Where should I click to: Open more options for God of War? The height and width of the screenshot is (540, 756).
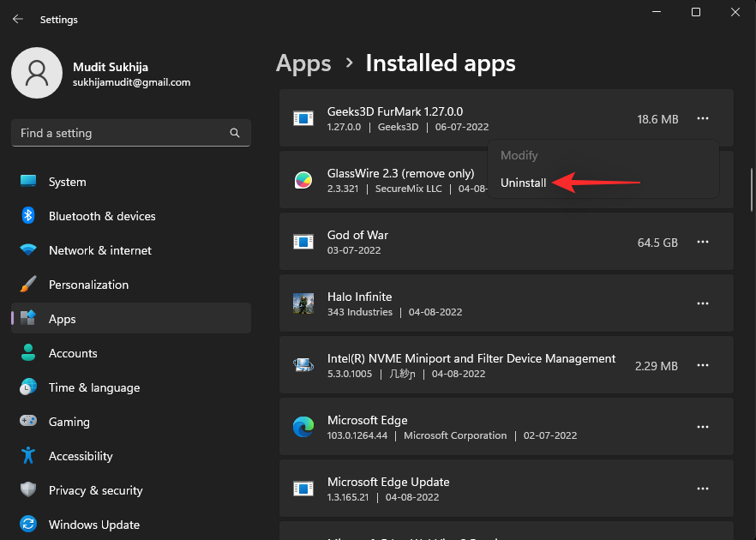point(703,243)
